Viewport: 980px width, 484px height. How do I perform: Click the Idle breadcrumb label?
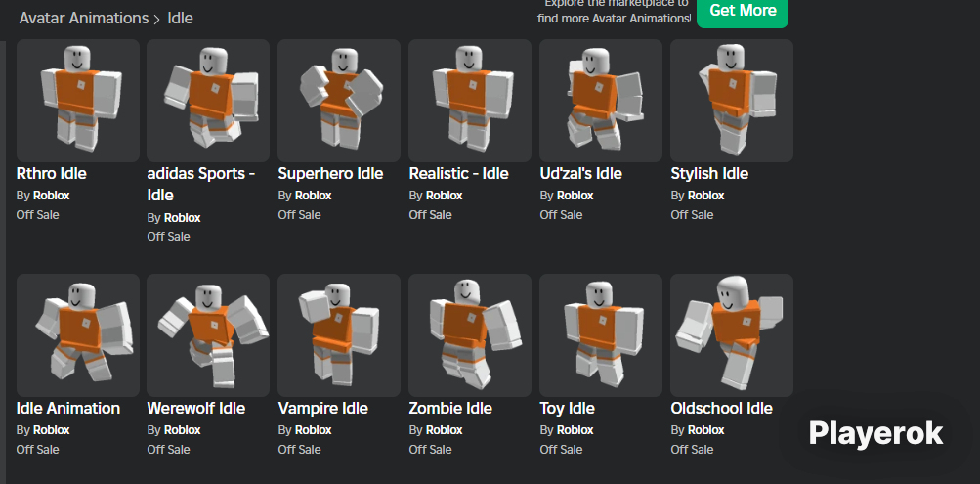180,19
